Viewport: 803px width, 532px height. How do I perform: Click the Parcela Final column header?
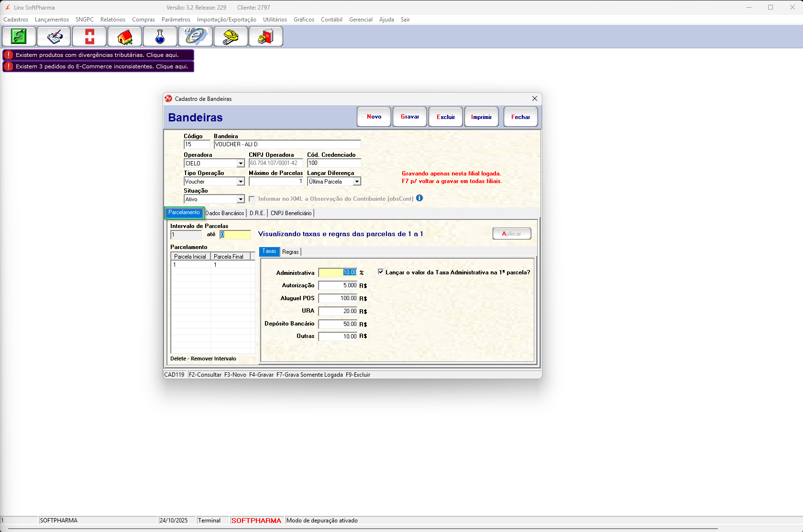coord(230,257)
